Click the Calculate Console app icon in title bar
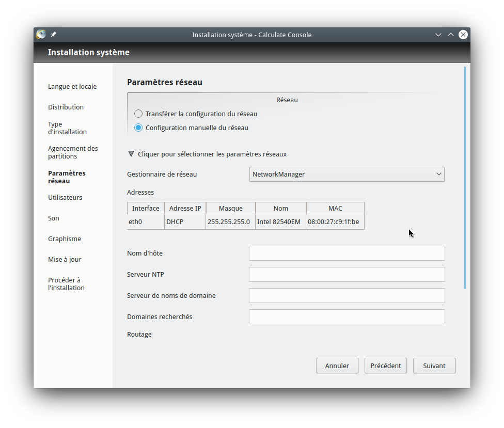This screenshot has width=504, height=428. (x=41, y=35)
